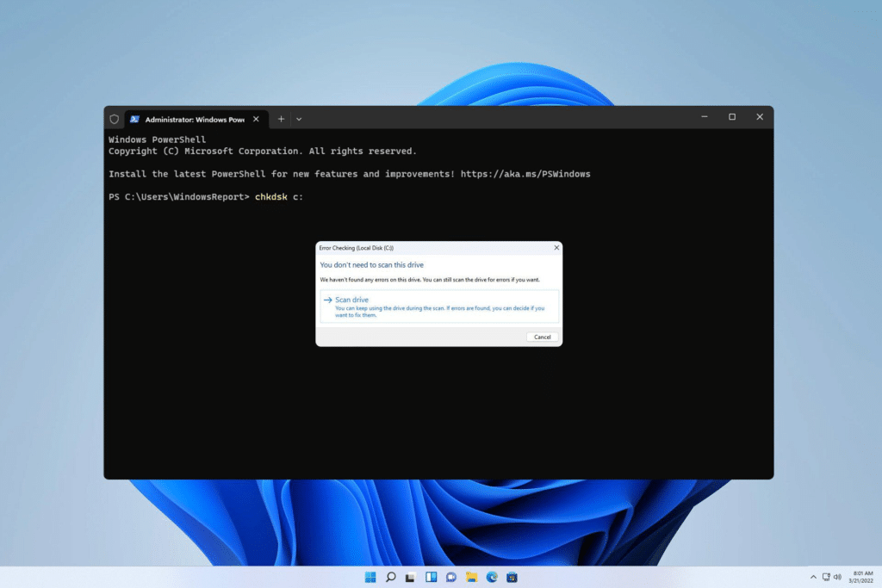Launch Chat from the taskbar
The height and width of the screenshot is (588, 882).
coord(451,578)
